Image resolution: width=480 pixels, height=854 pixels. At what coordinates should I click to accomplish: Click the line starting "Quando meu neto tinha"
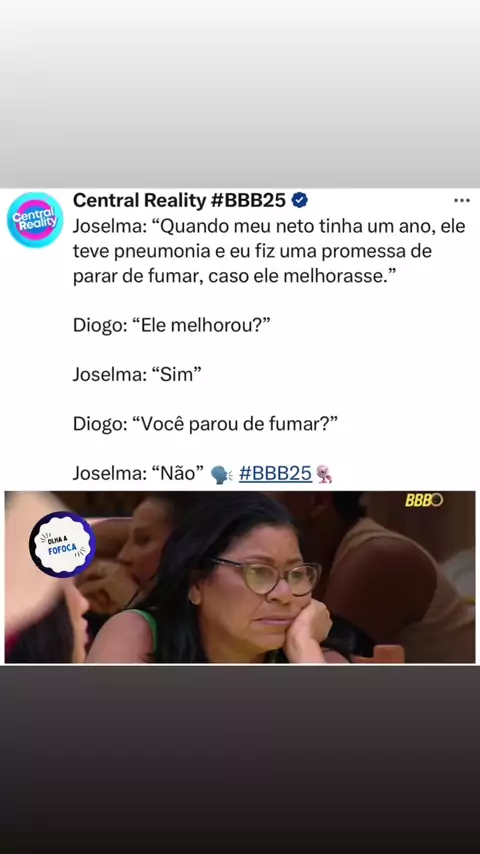269,227
